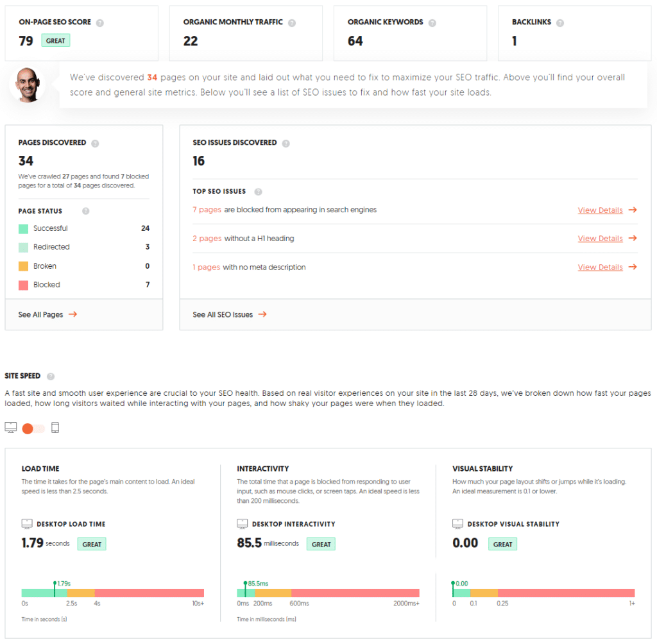View Details for pages without H1 heading
Image resolution: width=657 pixels, height=644 pixels.
601,238
